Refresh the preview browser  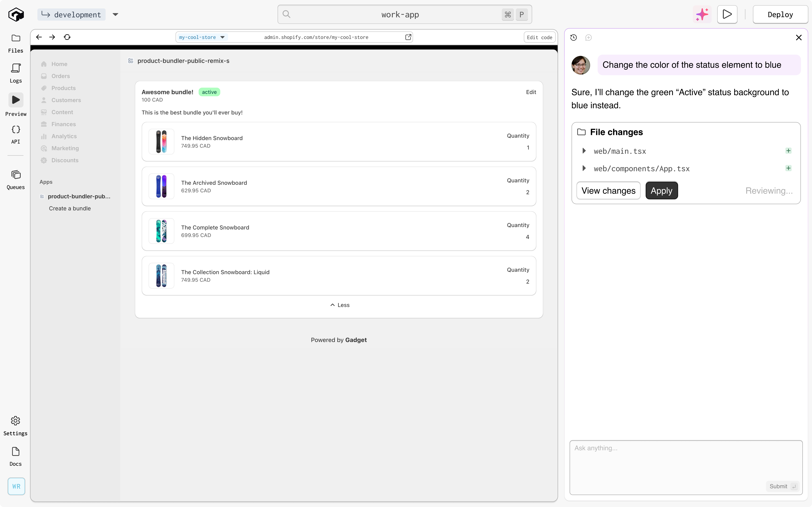point(67,37)
